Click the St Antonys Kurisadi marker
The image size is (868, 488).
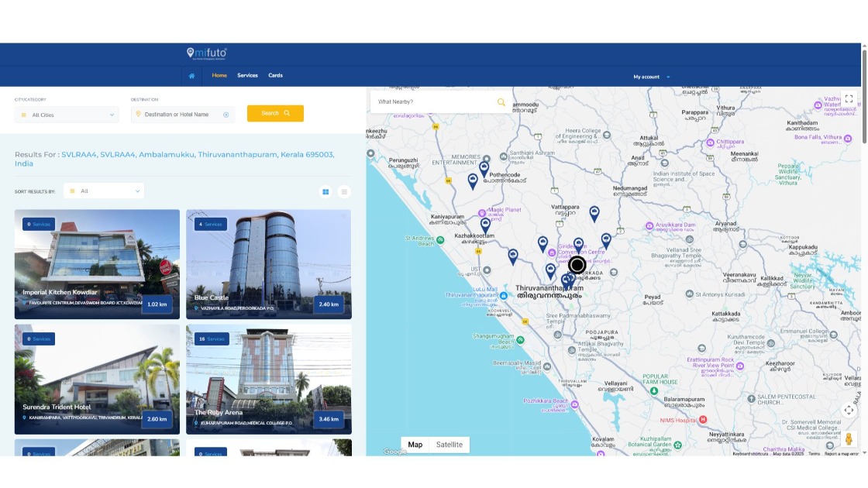click(689, 294)
